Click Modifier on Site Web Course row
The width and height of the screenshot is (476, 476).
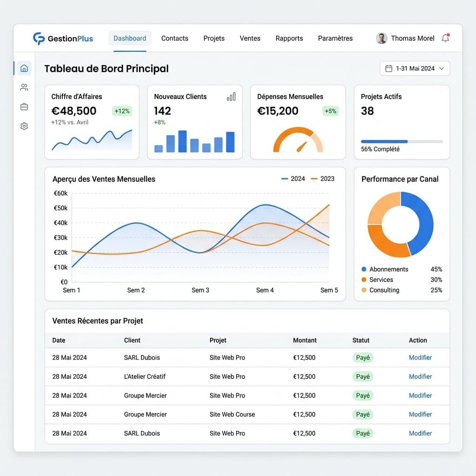tap(420, 414)
